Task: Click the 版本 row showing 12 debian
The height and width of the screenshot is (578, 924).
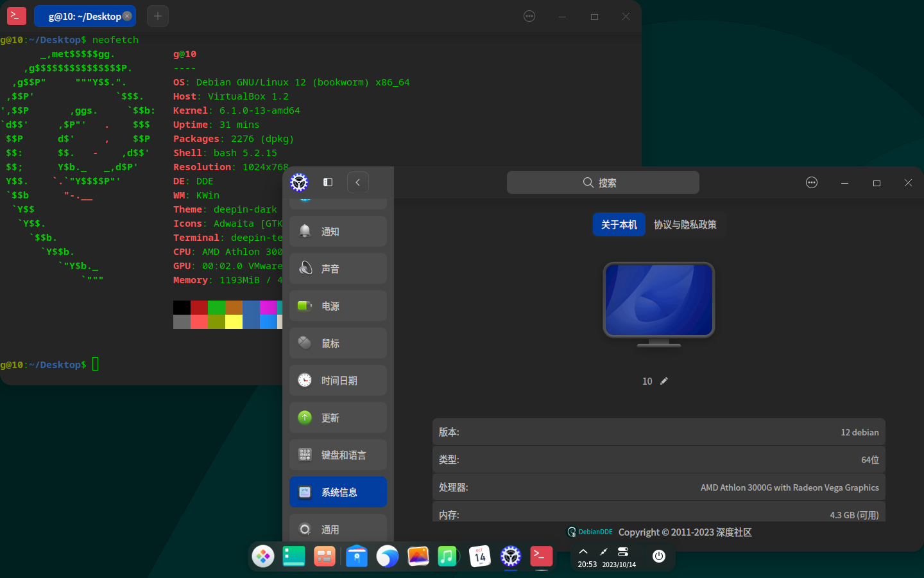Action: (659, 432)
